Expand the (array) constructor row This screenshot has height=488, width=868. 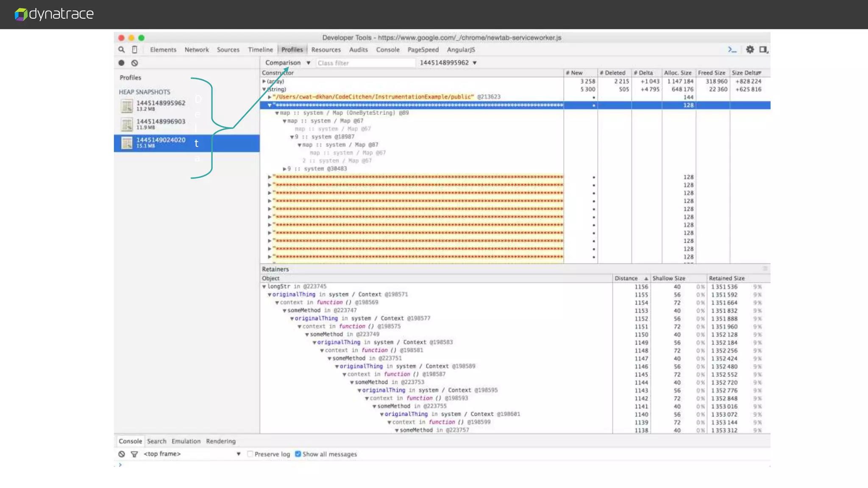(264, 81)
